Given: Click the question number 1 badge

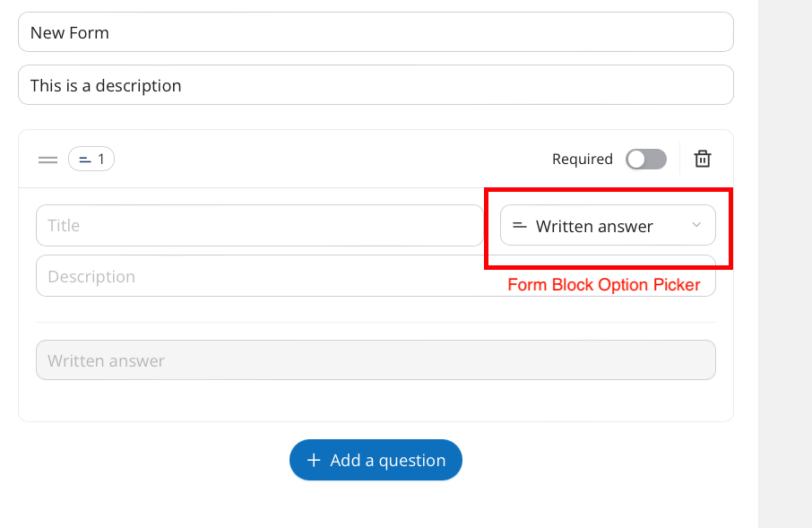Looking at the screenshot, I should (x=91, y=159).
